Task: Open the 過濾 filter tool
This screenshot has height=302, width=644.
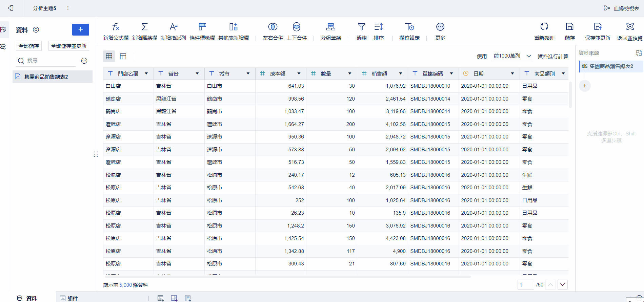Action: point(362,31)
